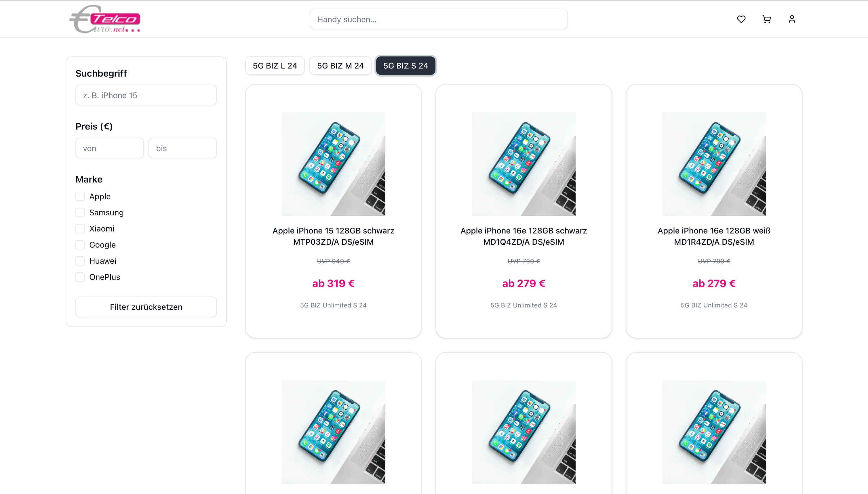Select the 5G BIZ S 24 tab
868x494 pixels.
405,65
